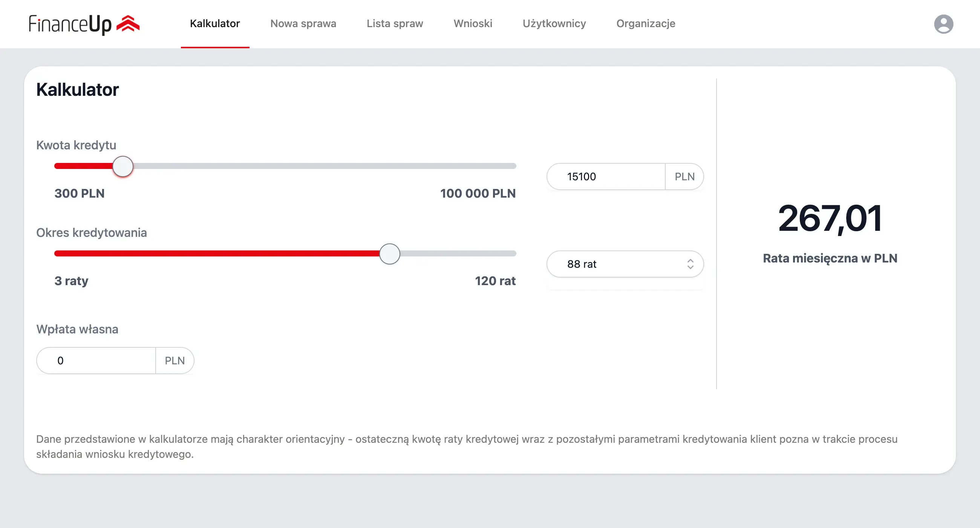The height and width of the screenshot is (528, 980).
Task: Click the Kalkulator page heading
Action: (78, 90)
